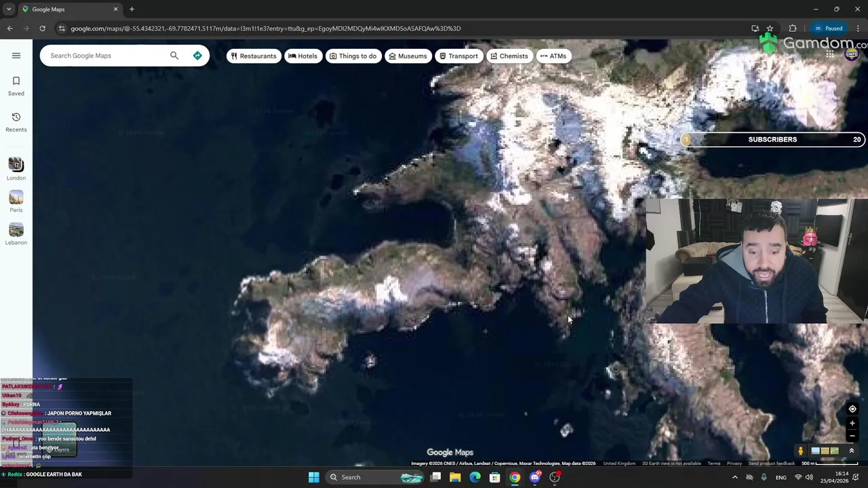
Task: Filter map by Hotels
Action: [x=302, y=56]
